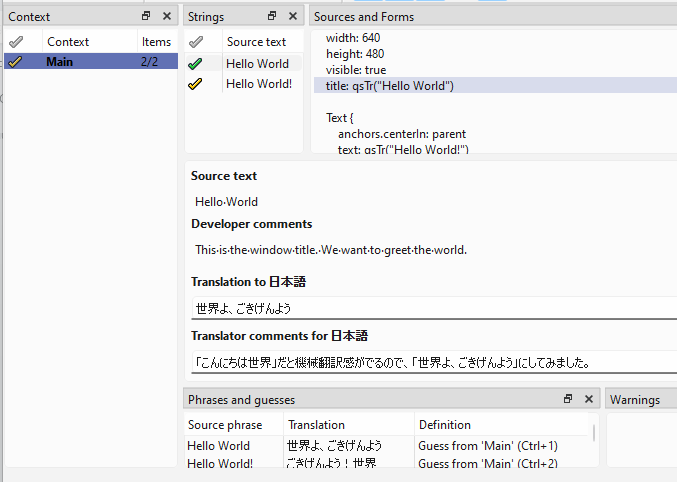Toggle the yellow checkmark for "Hello World!" string
The height and width of the screenshot is (482, 677).
[x=195, y=84]
